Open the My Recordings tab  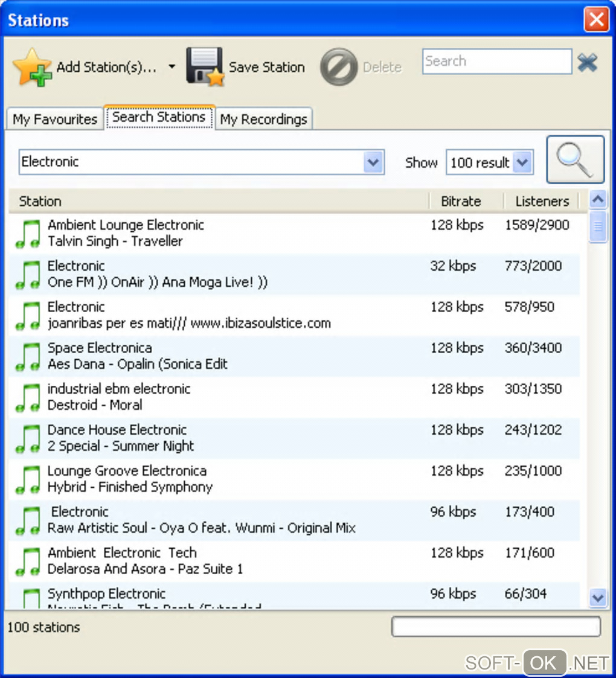(x=263, y=119)
